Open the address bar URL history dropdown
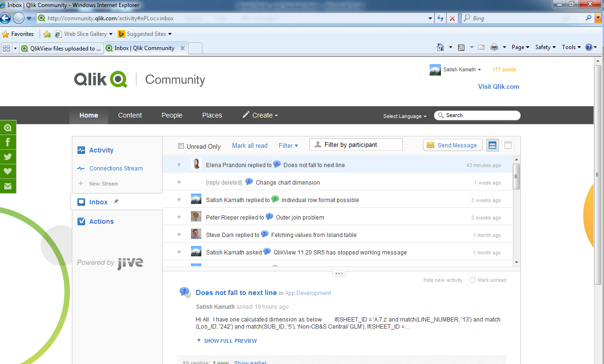Screen dimensions: 604x364 coord(430,18)
